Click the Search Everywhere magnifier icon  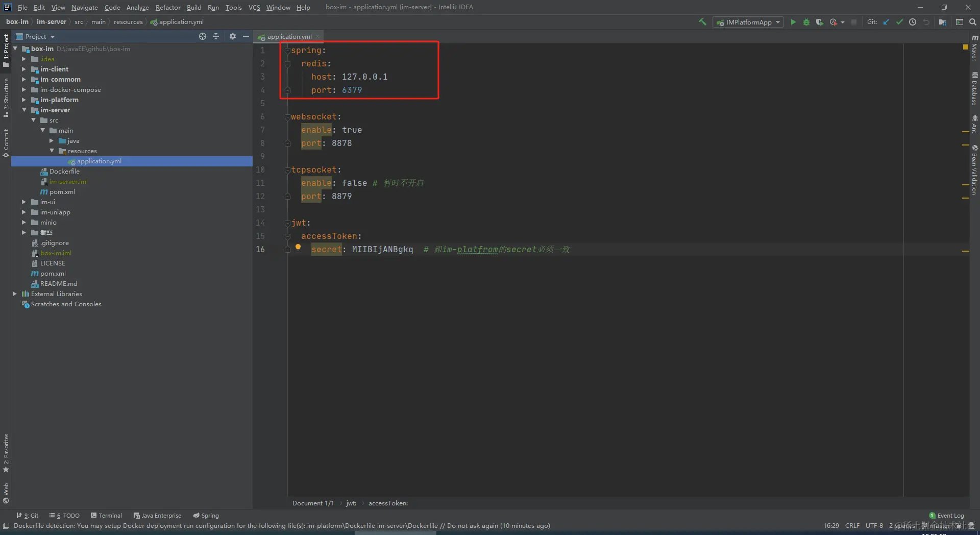coord(973,22)
